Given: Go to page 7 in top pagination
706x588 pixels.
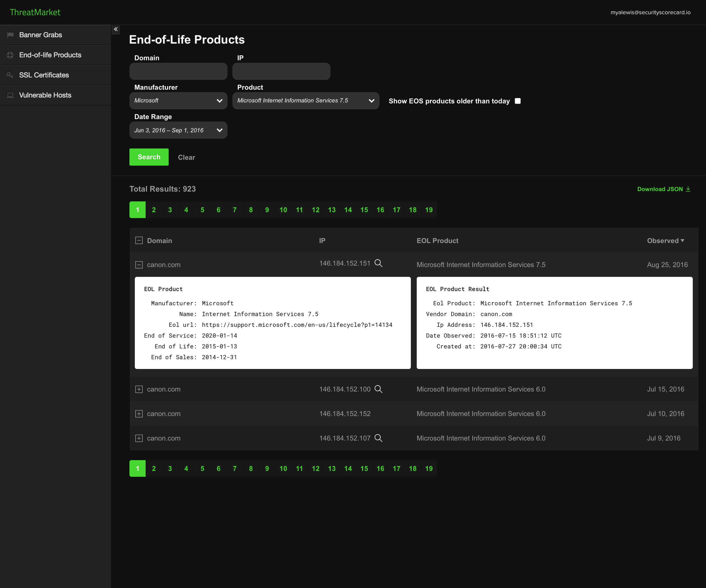Looking at the screenshot, I should click(x=235, y=210).
